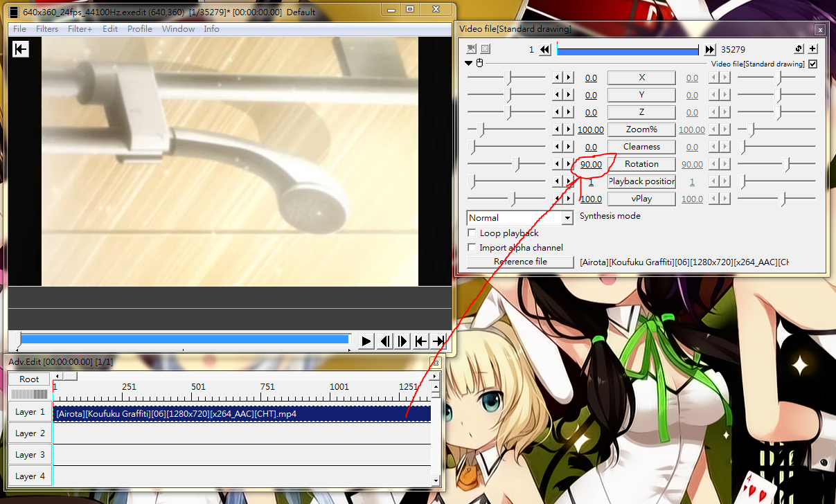
Task: Increase Y value with right arrow stepper
Action: [x=569, y=95]
